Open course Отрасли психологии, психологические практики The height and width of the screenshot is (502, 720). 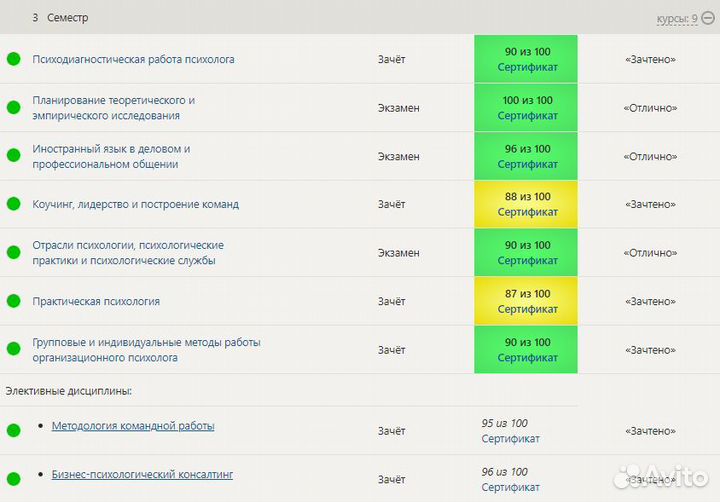(x=128, y=253)
